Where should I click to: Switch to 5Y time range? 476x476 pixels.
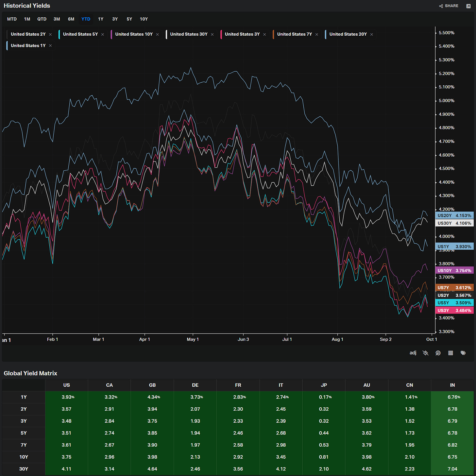click(129, 19)
